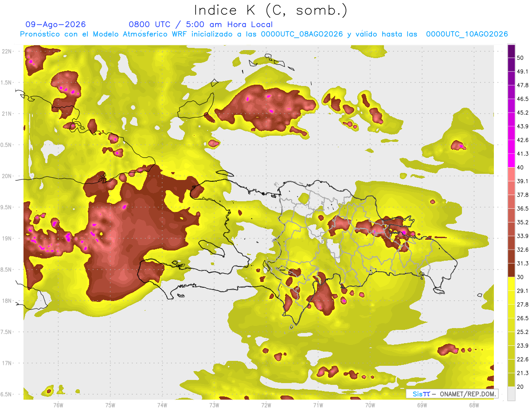The image size is (532, 411).
Task: Click the latitude label '19N'
Action: click(7, 239)
